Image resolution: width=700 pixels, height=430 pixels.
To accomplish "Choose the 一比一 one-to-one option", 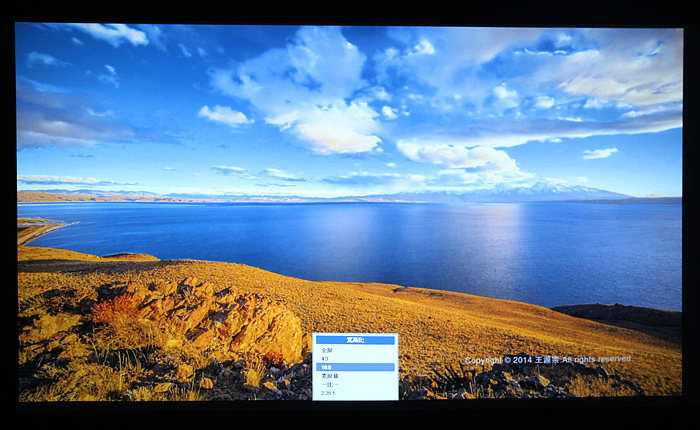I will click(x=329, y=385).
